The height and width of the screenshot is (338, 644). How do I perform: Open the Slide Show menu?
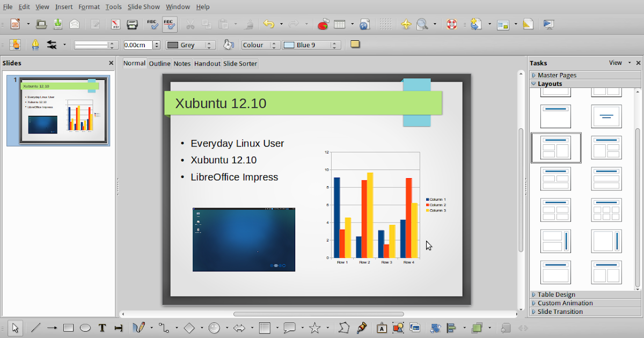(x=143, y=6)
